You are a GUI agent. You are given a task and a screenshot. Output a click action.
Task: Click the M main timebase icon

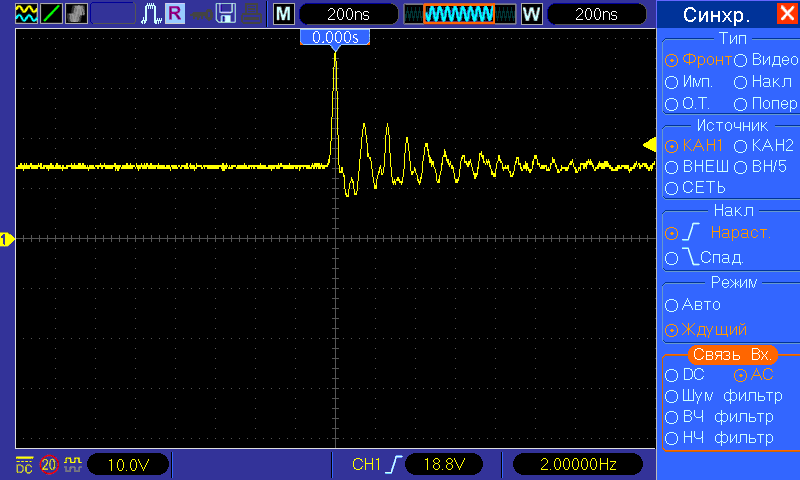[x=284, y=14]
